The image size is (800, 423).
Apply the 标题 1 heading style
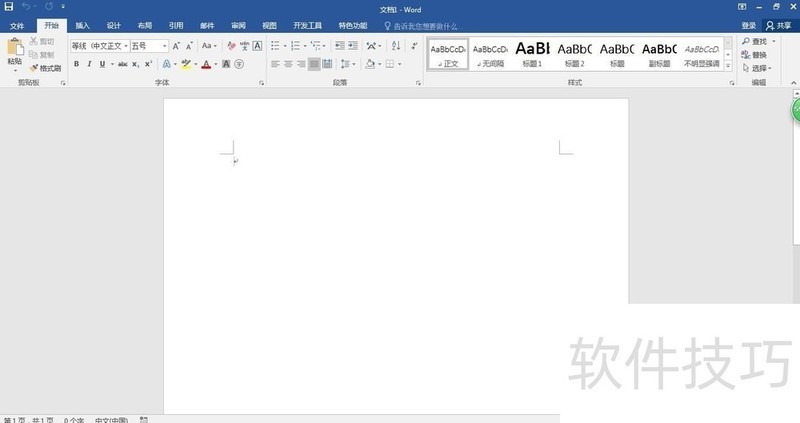point(532,55)
